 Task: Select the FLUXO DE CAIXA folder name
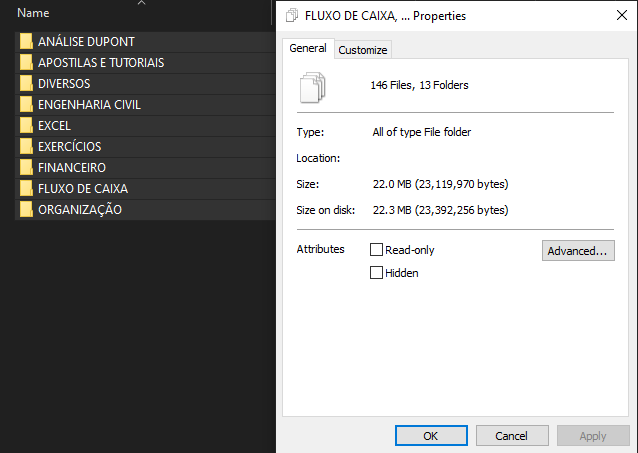point(83,189)
